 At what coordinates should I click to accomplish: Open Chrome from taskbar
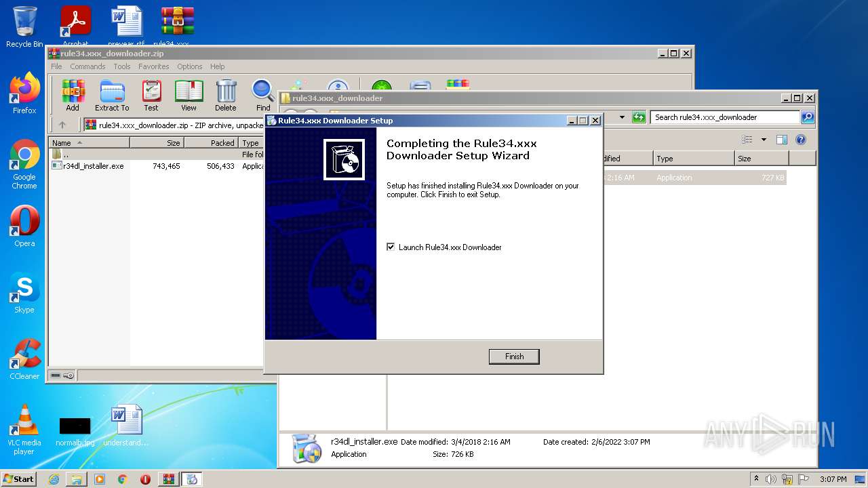coord(122,479)
